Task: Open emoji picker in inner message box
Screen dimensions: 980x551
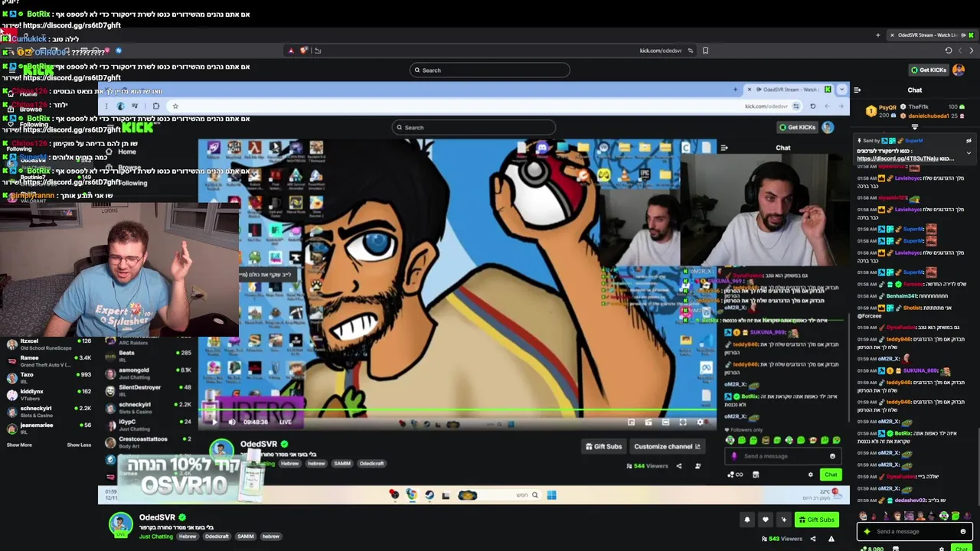Action: (832, 456)
